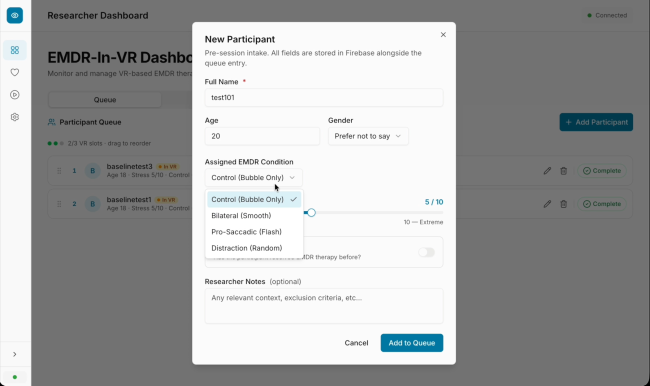Toggle the prior EMDR therapy switch
Viewport: 650px width, 386px height.
click(426, 252)
